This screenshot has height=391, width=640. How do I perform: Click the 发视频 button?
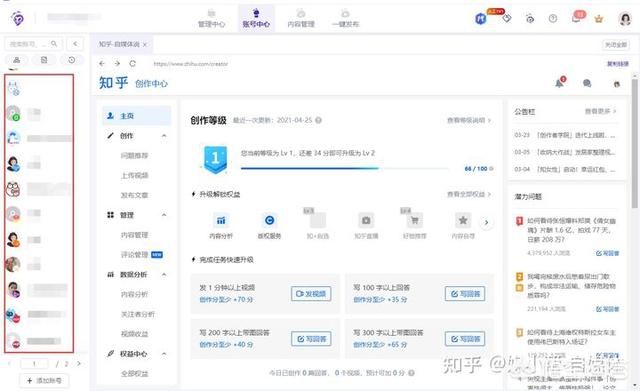pyautogui.click(x=311, y=294)
